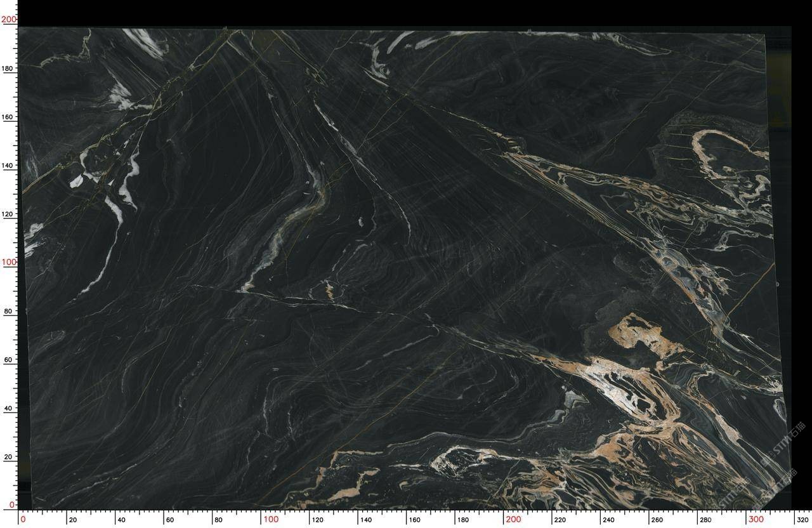This screenshot has height=528, width=812.
Task: Click the red 300 mark on horizontal ruler
Action: coord(756,519)
